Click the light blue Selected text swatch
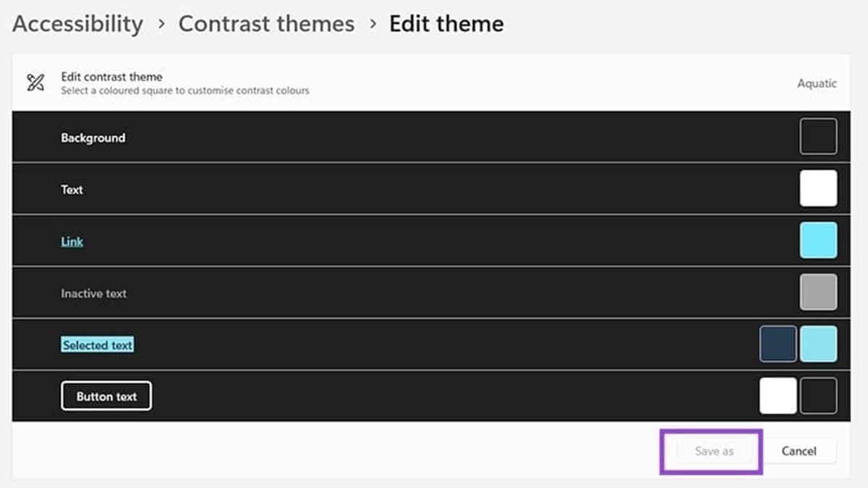The width and height of the screenshot is (868, 488). click(818, 344)
